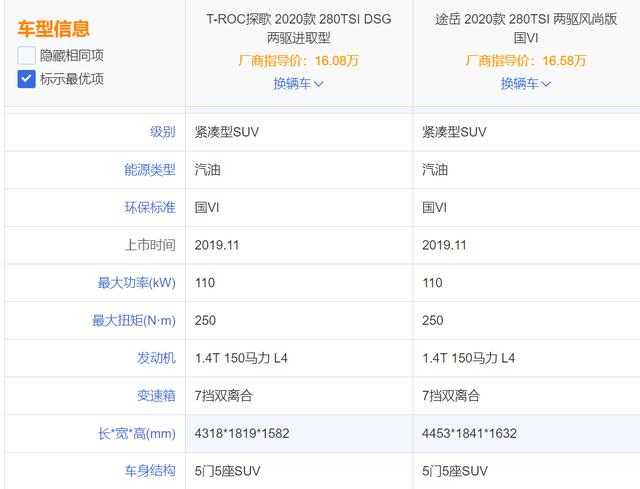640x489 pixels.
Task: Click the 最大功率(kW) row label
Action: coord(137,282)
